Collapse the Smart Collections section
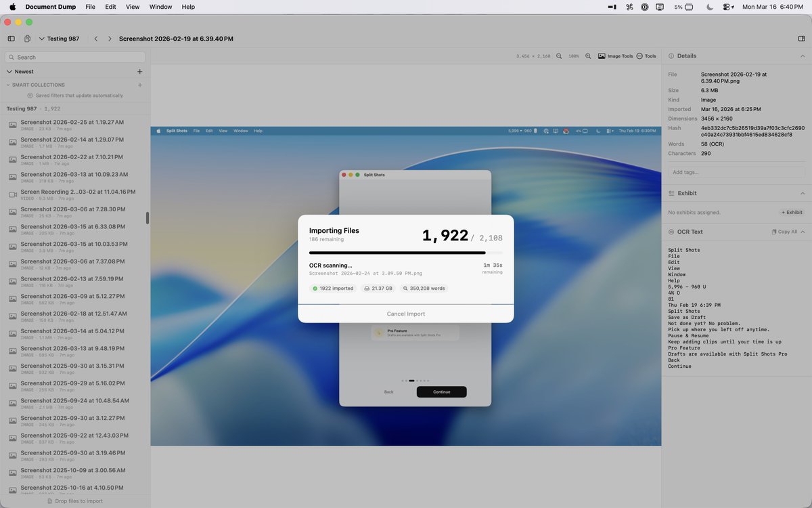812x508 pixels. 36,85
